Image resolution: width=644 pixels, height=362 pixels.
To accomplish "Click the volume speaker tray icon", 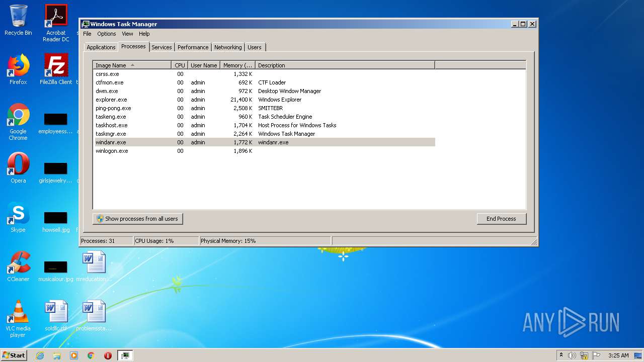I will tap(572, 355).
